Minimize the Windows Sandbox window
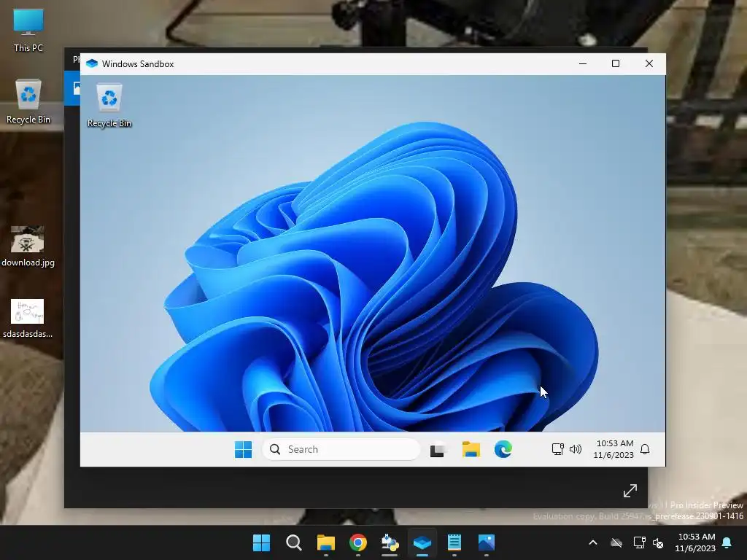747x560 pixels. [583, 64]
